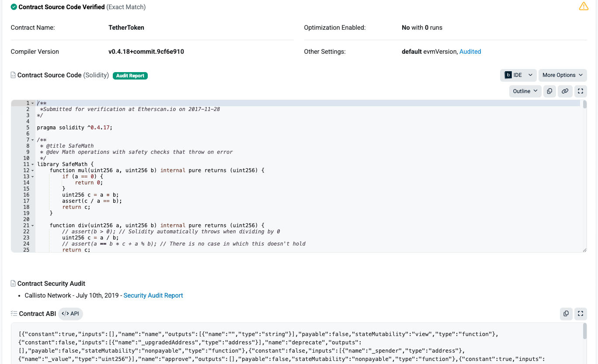This screenshot has width=598, height=364.
Task: Click the 'return 0;' line at line 14
Action: [89, 183]
